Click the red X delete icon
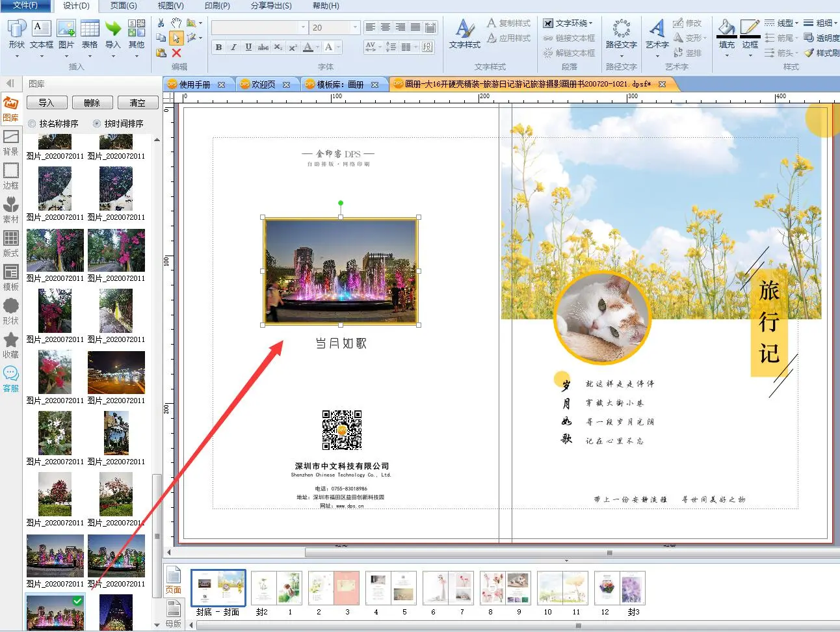The width and height of the screenshot is (840, 632). [176, 53]
